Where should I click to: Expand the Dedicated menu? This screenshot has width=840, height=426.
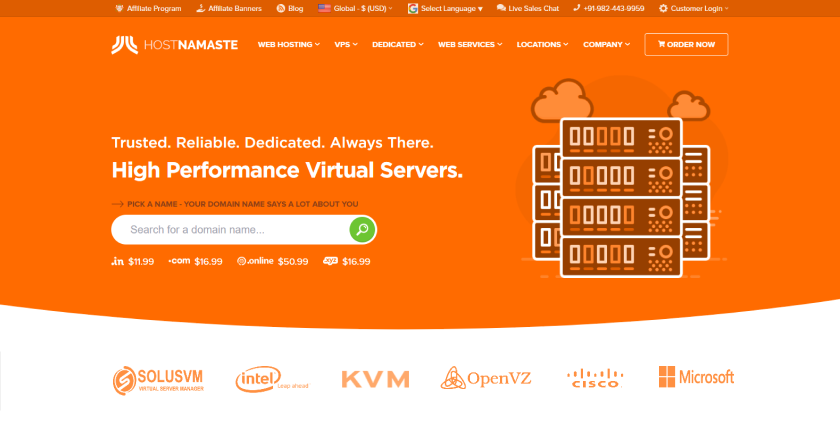(398, 44)
